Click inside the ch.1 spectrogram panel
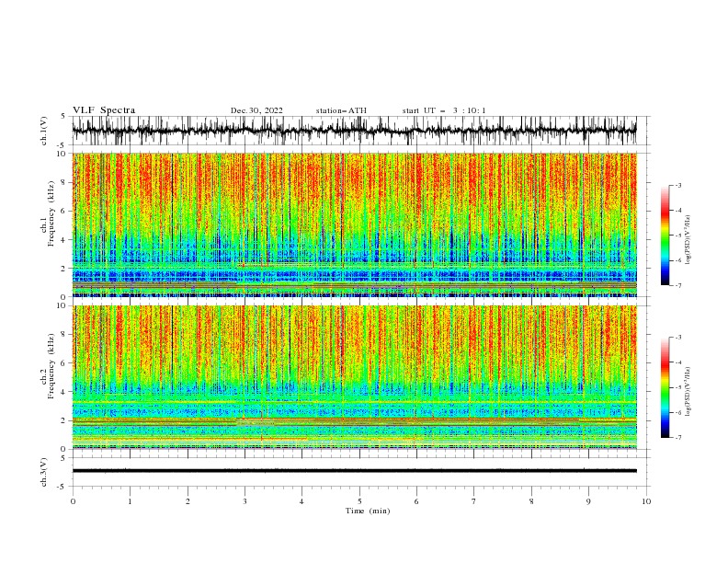The image size is (728, 563). [354, 224]
